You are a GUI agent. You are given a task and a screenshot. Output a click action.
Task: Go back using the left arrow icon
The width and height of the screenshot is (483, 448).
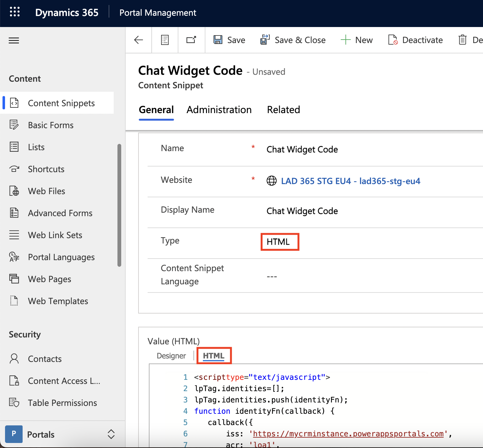tap(138, 40)
